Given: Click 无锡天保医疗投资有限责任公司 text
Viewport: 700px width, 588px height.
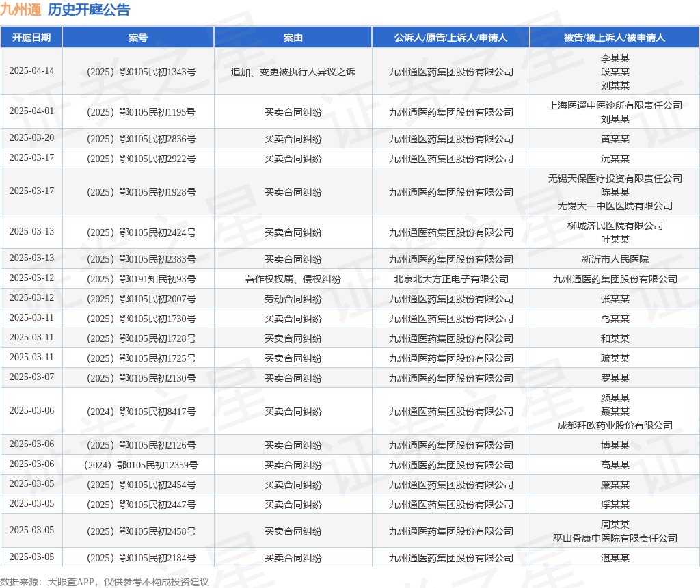Looking at the screenshot, I should coord(615,178).
